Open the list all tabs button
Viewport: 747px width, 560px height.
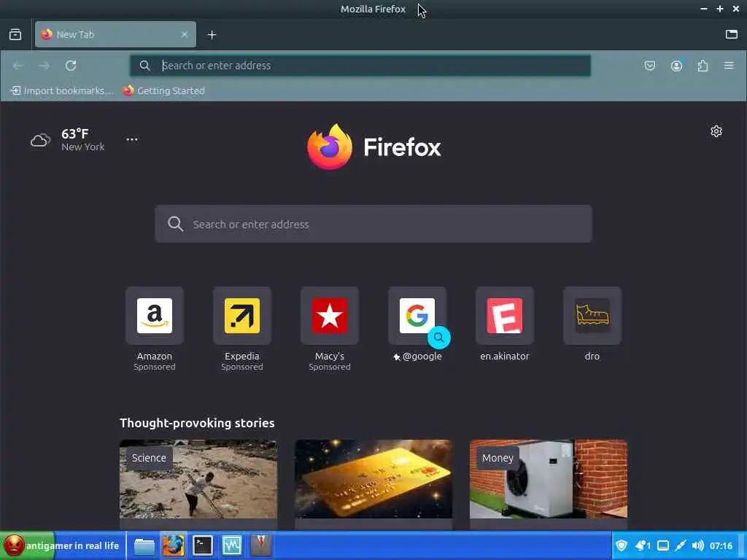click(x=15, y=34)
